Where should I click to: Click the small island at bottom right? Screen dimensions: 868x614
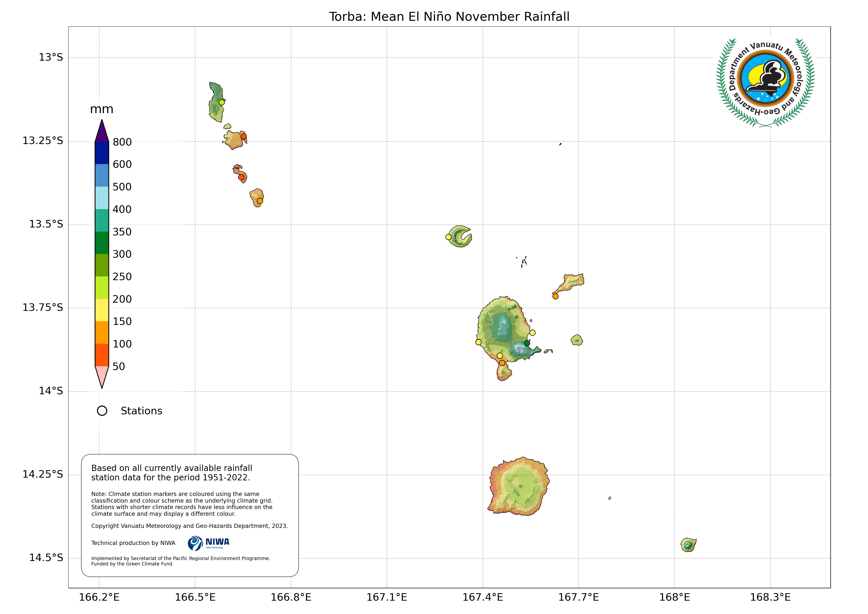pyautogui.click(x=688, y=545)
